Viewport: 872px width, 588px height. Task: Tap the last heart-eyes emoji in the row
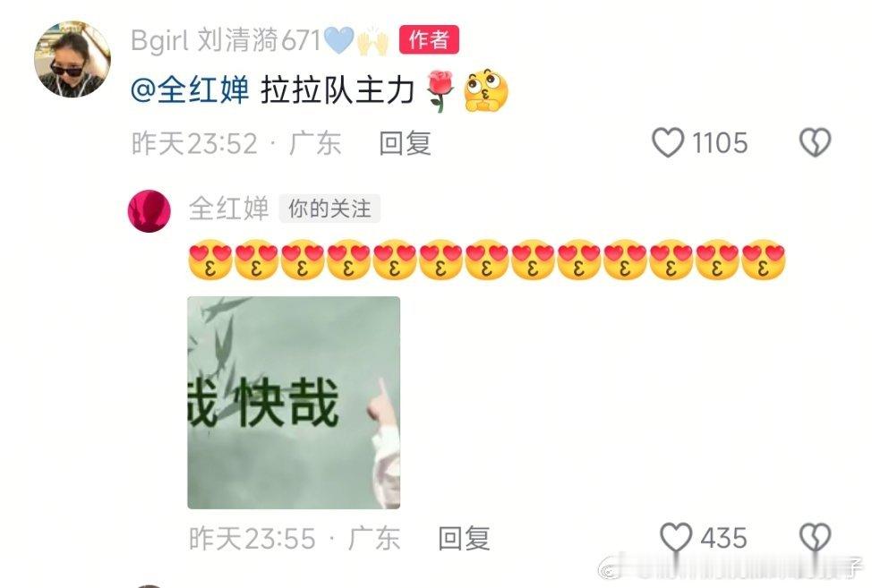point(764,259)
